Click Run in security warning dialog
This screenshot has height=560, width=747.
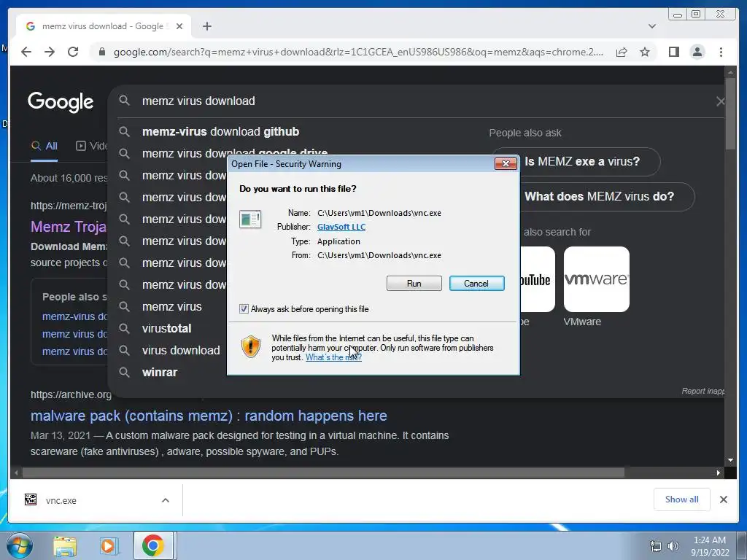[414, 284]
